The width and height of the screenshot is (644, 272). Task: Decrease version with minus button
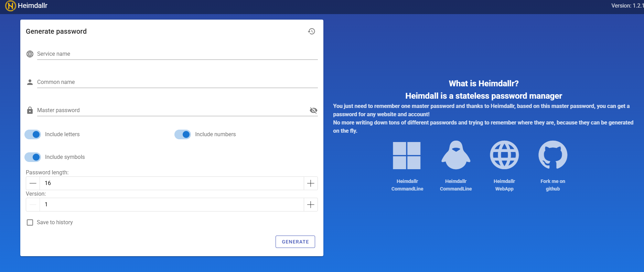click(33, 205)
